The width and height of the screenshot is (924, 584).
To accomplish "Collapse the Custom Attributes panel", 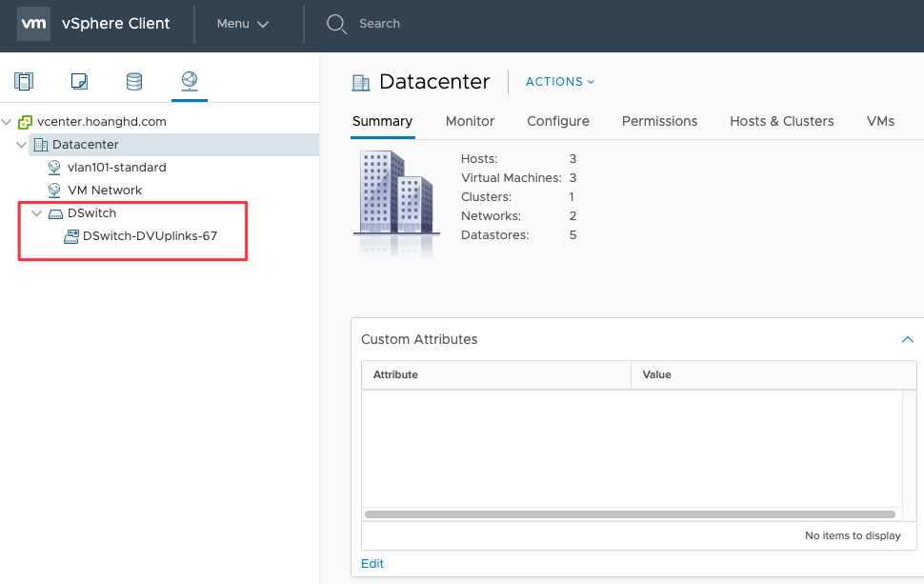I will 908,339.
